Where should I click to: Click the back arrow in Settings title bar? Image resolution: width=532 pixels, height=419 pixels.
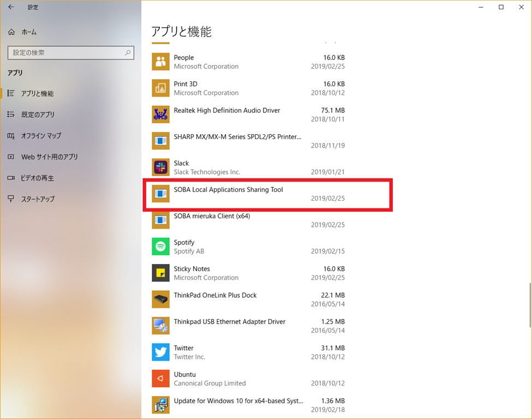(x=11, y=7)
